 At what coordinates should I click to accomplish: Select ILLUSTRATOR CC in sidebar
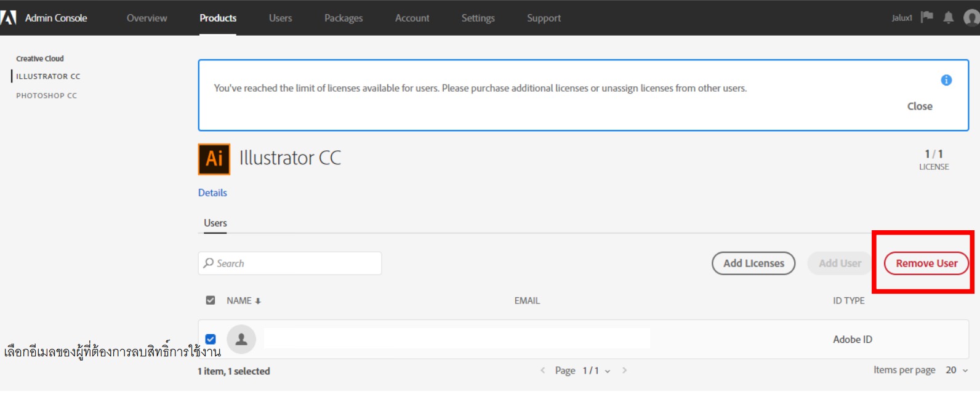(48, 76)
